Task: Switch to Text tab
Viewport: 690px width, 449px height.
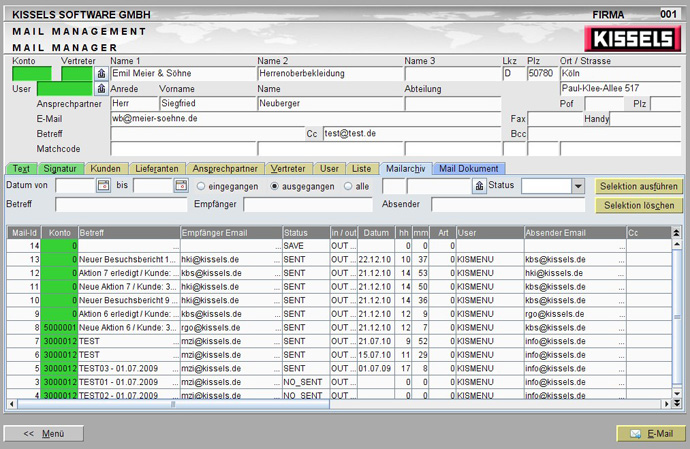Action: point(21,169)
